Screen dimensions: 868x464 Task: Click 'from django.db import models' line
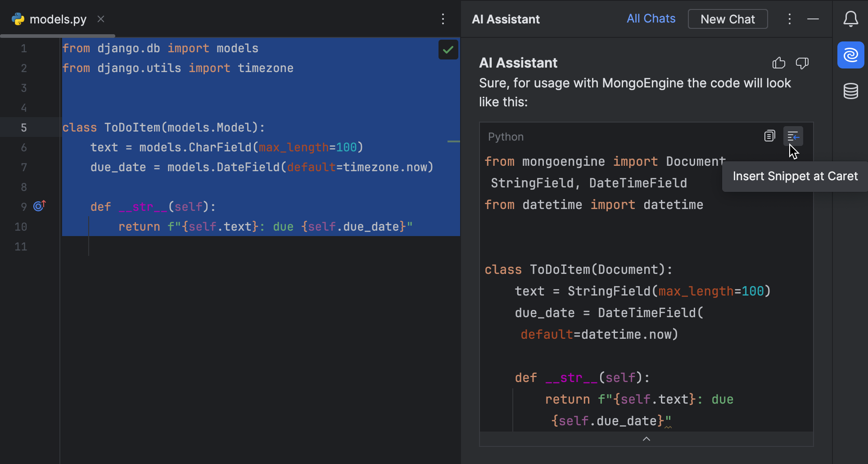[x=160, y=48]
